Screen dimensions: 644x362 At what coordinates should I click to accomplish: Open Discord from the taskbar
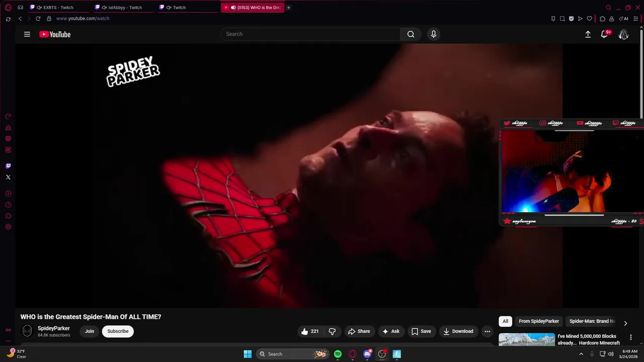(368, 354)
